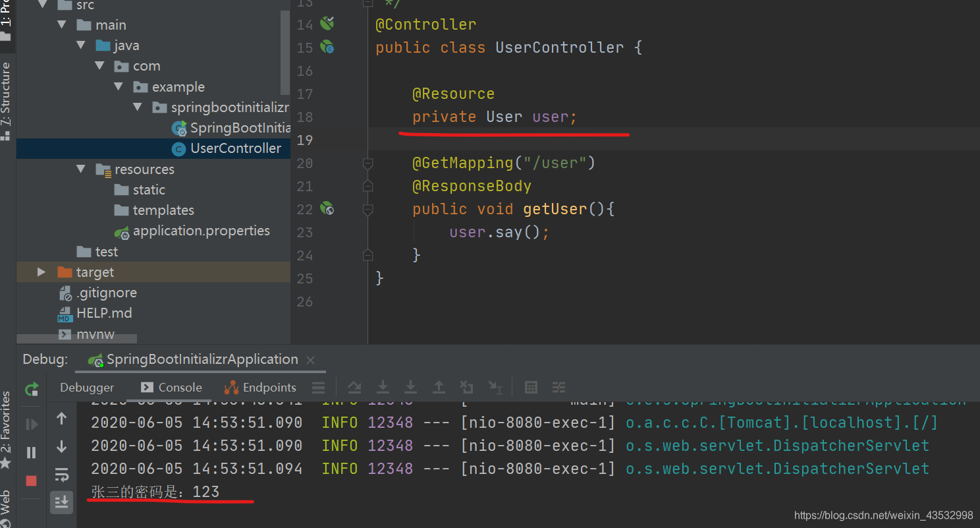The height and width of the screenshot is (528, 980).
Task: Open the debug layout settings menu icon
Action: click(x=318, y=388)
